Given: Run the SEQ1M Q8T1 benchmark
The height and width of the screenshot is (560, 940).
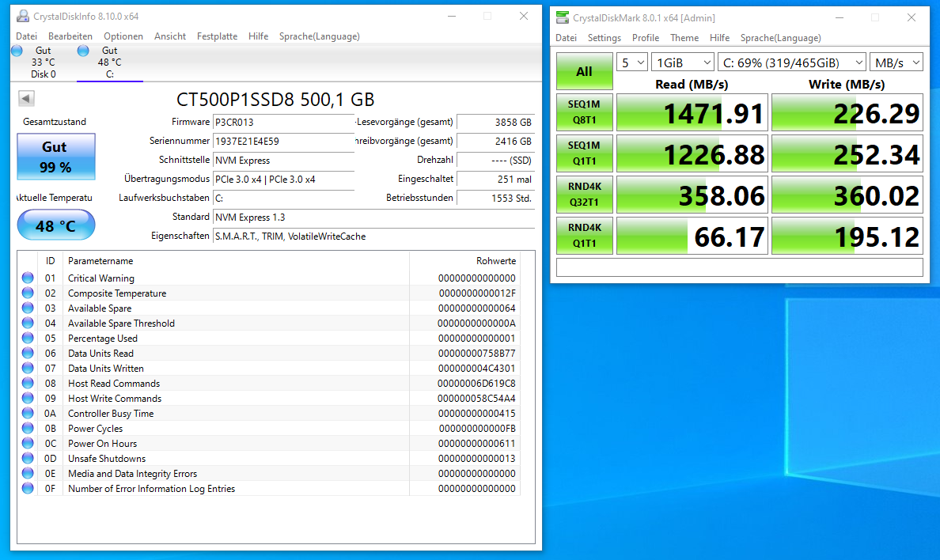Looking at the screenshot, I should [585, 112].
